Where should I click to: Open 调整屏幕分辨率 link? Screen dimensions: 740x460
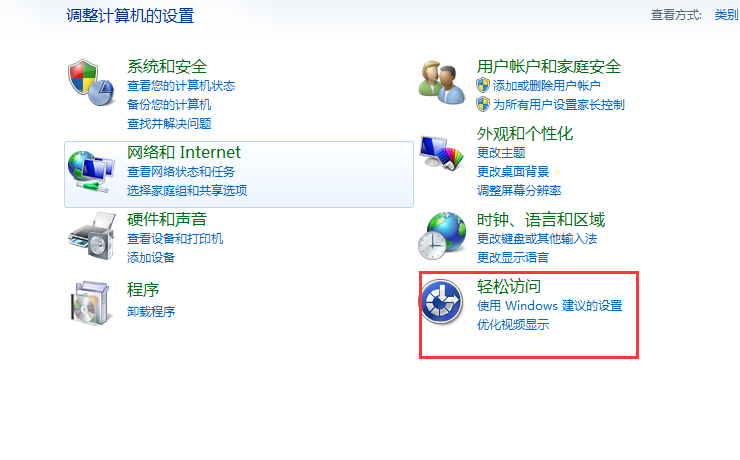519,191
